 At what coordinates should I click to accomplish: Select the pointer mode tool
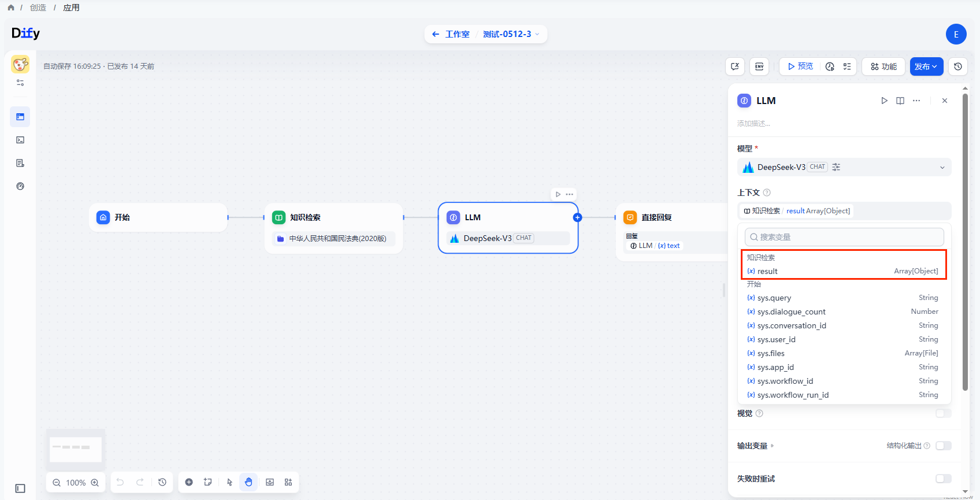[x=229, y=482]
